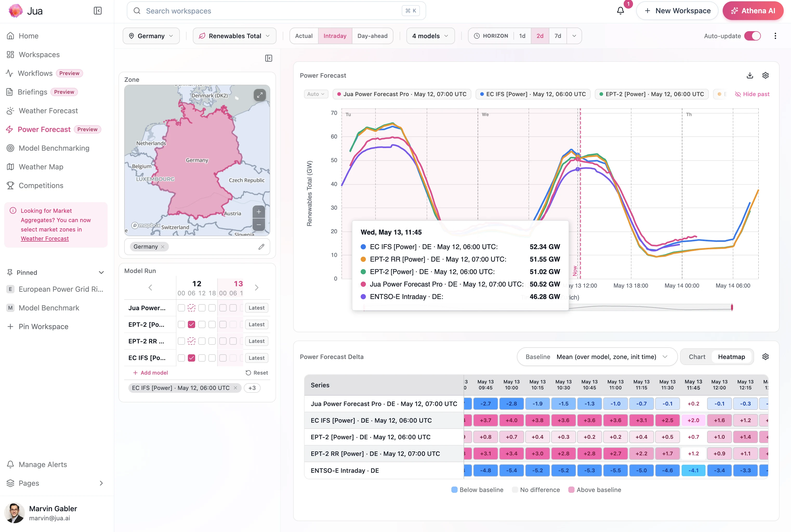Check EPT-2 RR day 12 18 run
The width and height of the screenshot is (791, 532).
(x=212, y=341)
